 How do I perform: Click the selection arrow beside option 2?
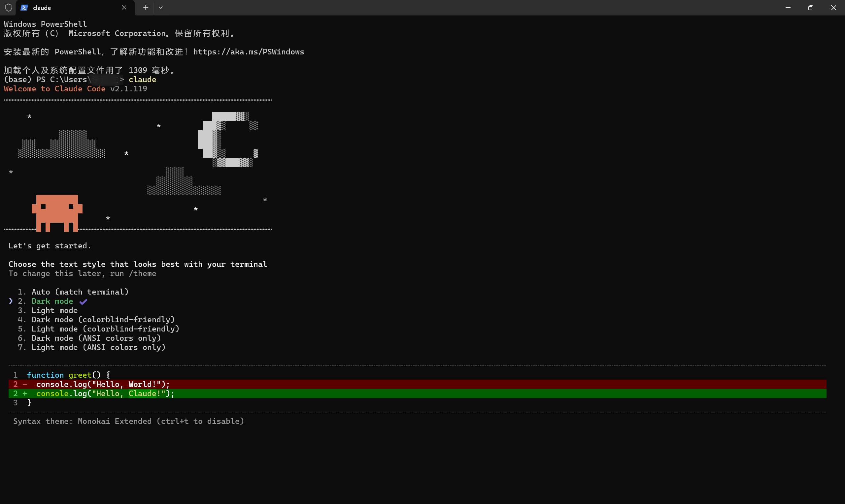pos(11,301)
